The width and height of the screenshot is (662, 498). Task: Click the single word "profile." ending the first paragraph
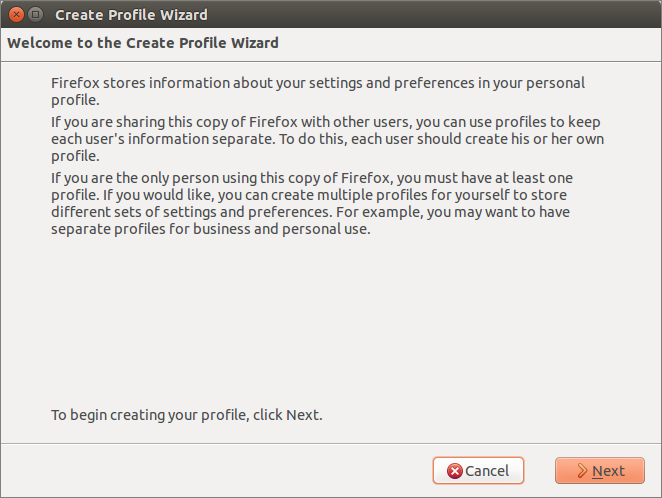[75, 100]
